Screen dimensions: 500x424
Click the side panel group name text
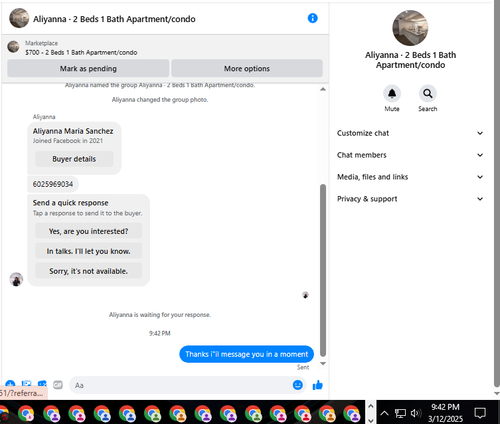[410, 60]
